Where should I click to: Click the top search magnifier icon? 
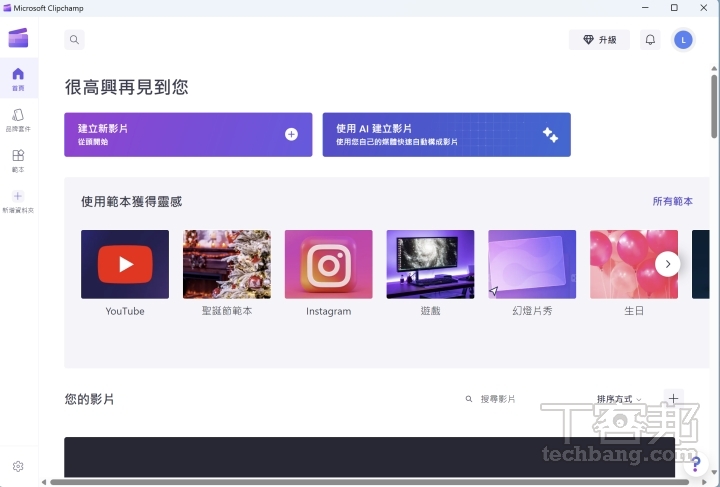(x=74, y=39)
